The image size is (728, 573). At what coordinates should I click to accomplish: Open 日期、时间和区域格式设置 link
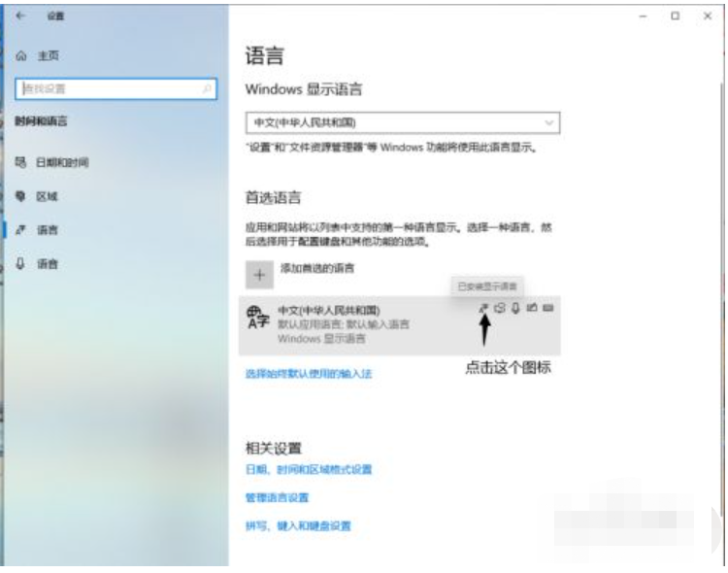click(309, 469)
